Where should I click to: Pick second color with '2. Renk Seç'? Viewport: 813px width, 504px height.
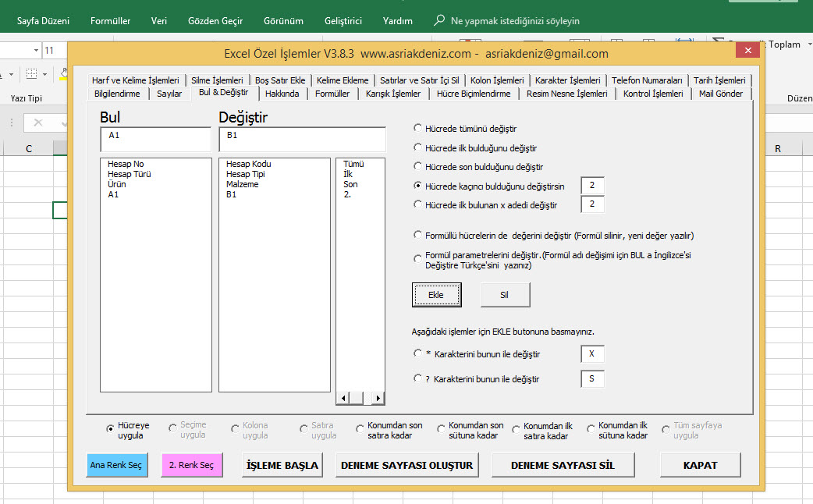[192, 465]
